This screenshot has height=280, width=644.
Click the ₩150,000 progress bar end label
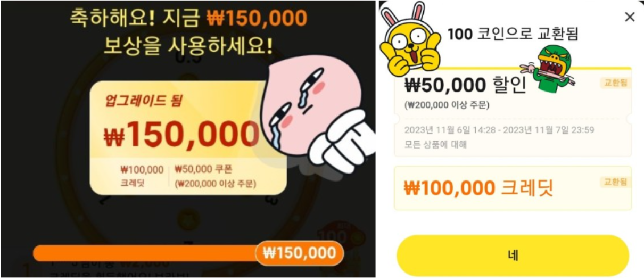[x=300, y=253]
